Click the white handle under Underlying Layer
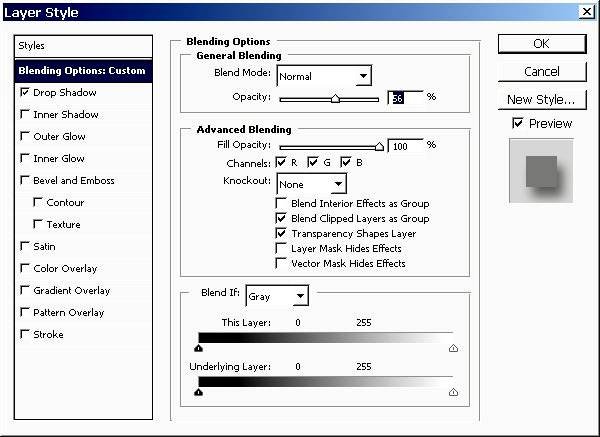600x437 pixels. coord(453,393)
